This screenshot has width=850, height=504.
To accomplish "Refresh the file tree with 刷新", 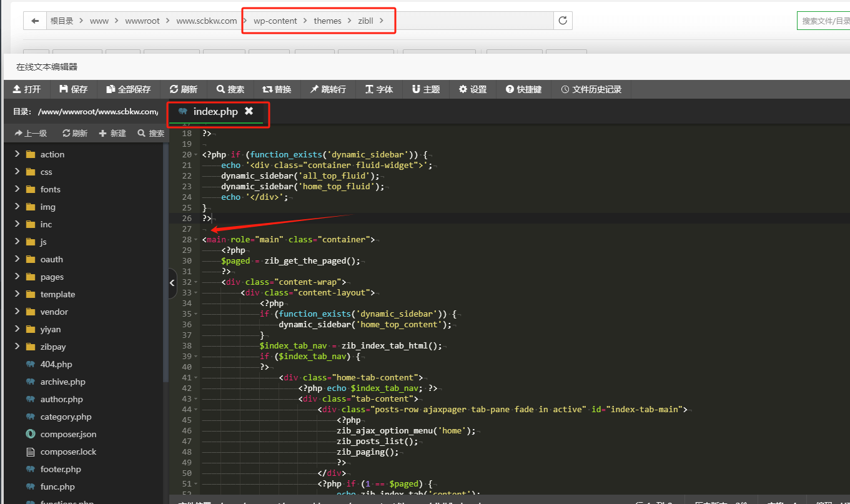I will (x=75, y=133).
